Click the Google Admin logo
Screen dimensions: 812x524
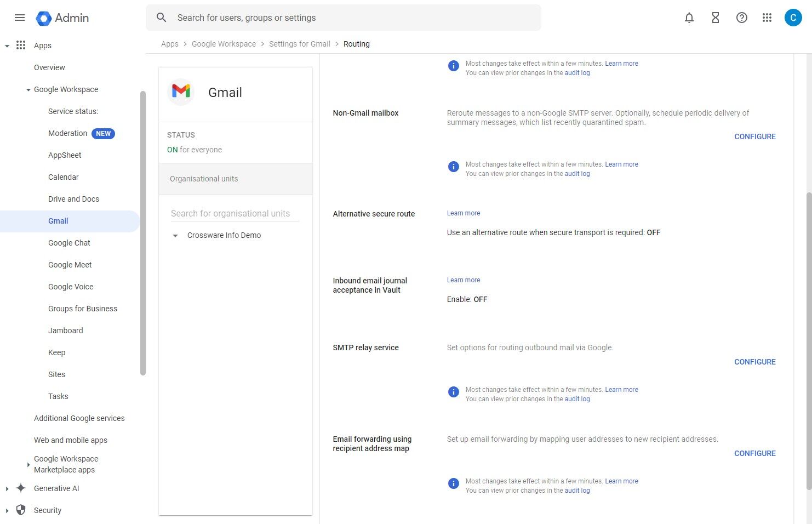pos(44,18)
